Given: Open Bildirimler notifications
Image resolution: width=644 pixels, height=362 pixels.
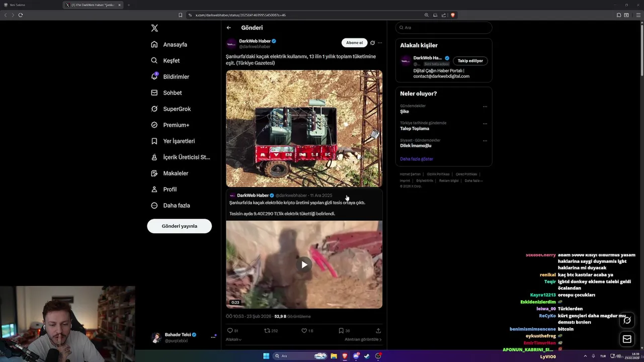Looking at the screenshot, I should pos(170,76).
